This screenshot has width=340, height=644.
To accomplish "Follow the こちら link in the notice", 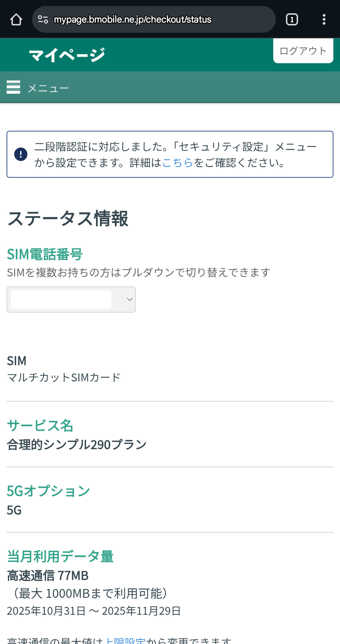I will coord(178,163).
